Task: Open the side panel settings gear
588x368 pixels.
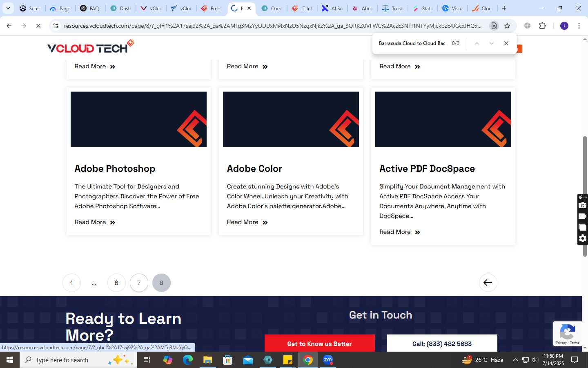Action: click(x=583, y=238)
